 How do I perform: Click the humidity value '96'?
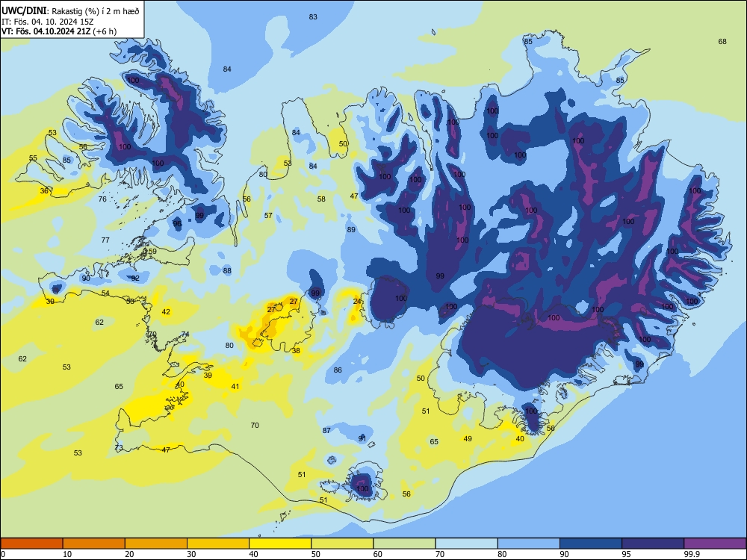click(x=177, y=223)
